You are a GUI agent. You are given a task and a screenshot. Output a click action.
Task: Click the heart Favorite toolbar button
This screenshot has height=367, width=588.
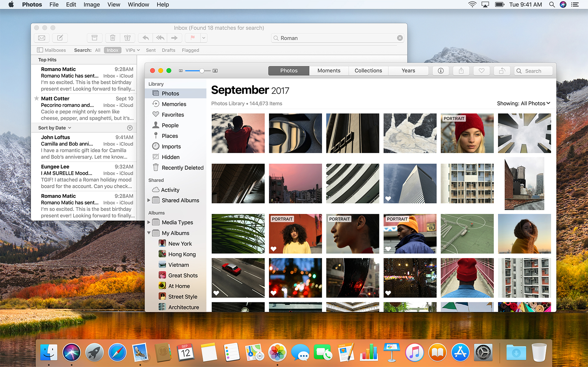coord(481,71)
